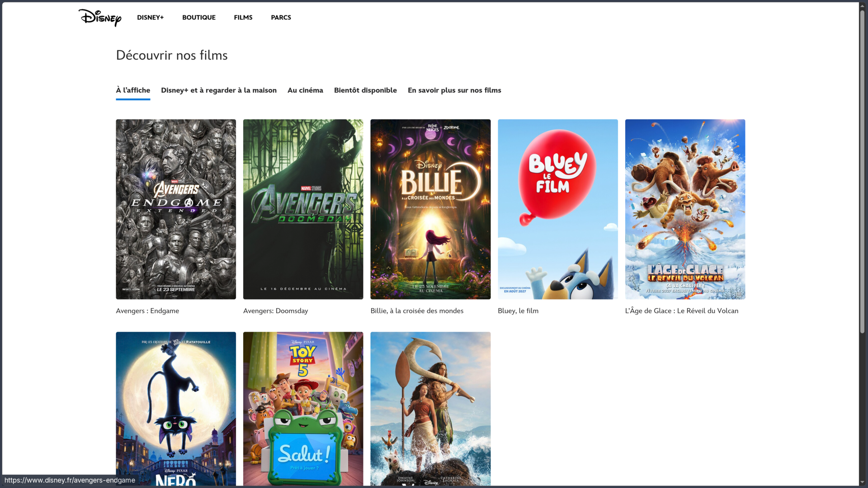Open the BOUTIQUE navigation link

[x=199, y=18]
